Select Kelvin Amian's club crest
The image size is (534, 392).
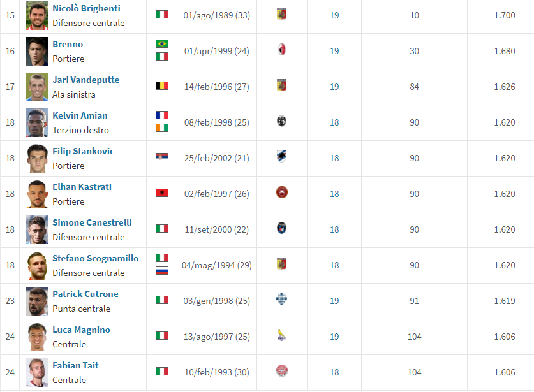point(281,121)
